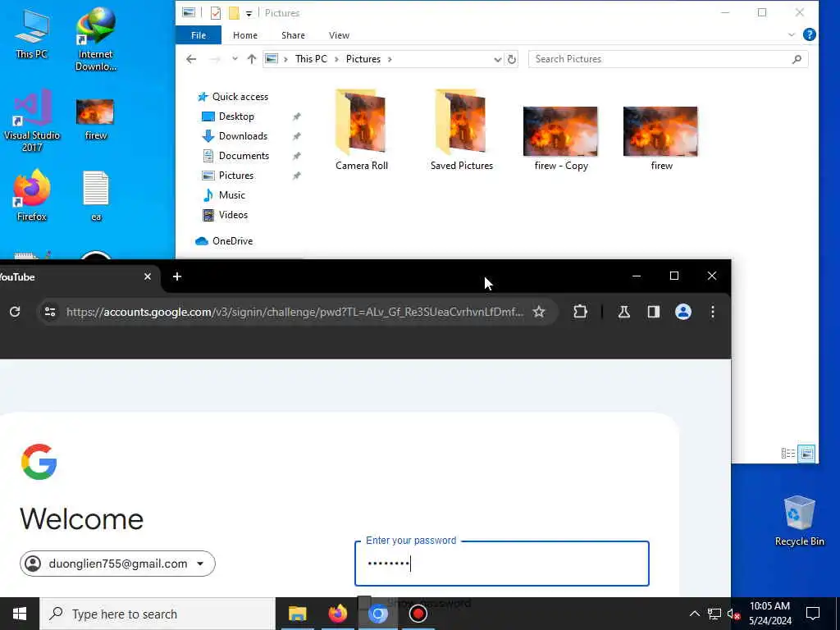This screenshot has width=840, height=630.
Task: Expand the Explorer ribbon chevron
Action: point(792,34)
